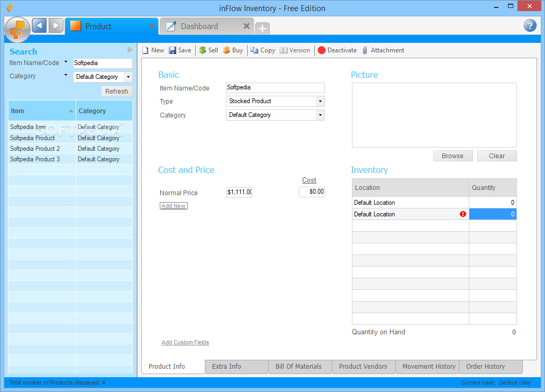The image size is (545, 392).
Task: Save the current product
Action: click(x=180, y=50)
